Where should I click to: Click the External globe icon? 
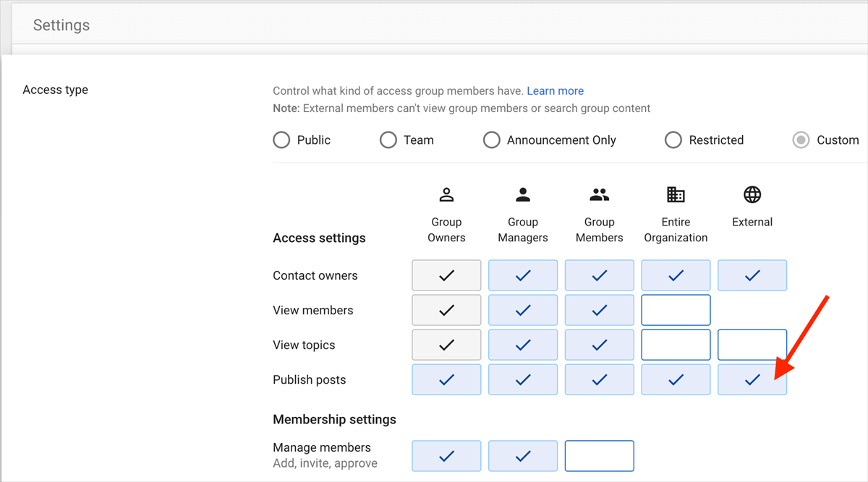point(752,194)
